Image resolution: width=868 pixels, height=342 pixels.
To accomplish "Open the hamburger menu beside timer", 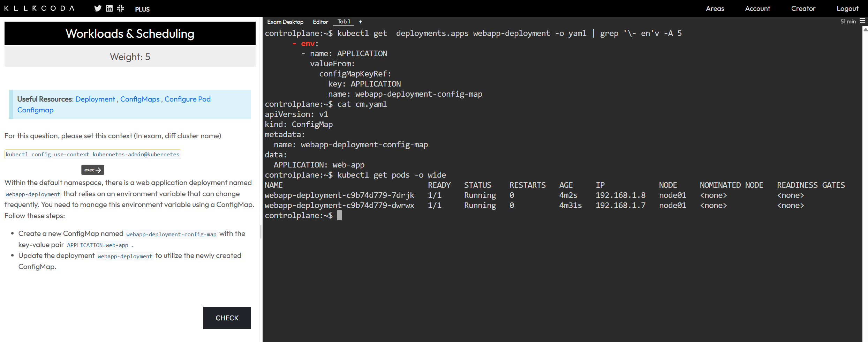I will (862, 21).
